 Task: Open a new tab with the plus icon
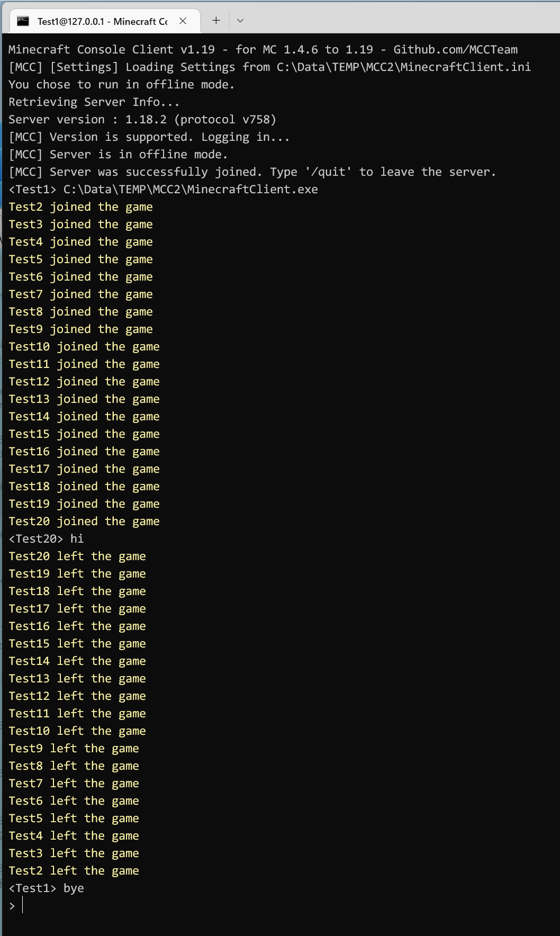[x=215, y=20]
